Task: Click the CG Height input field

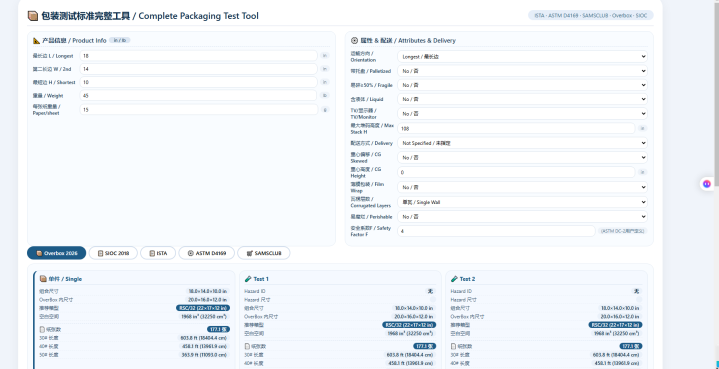Action: pyautogui.click(x=516, y=172)
